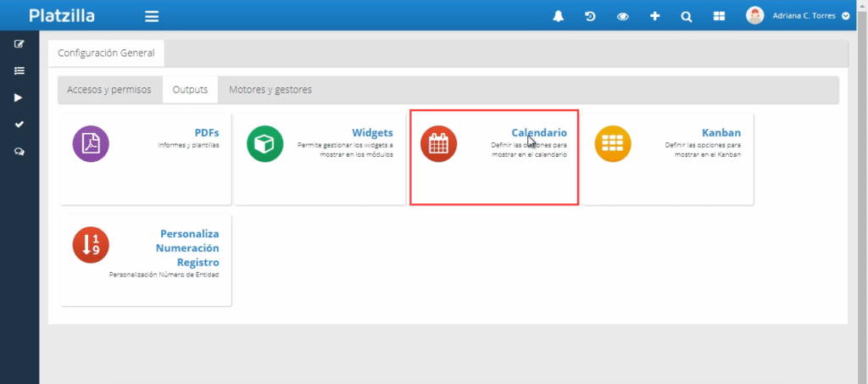
Task: Click the checkmark sidebar icon
Action: [19, 125]
